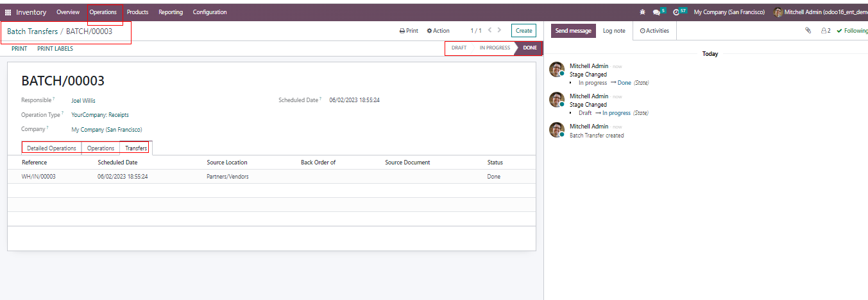Click the Batch Transfers breadcrumb link
The image size is (868, 300).
pos(32,31)
